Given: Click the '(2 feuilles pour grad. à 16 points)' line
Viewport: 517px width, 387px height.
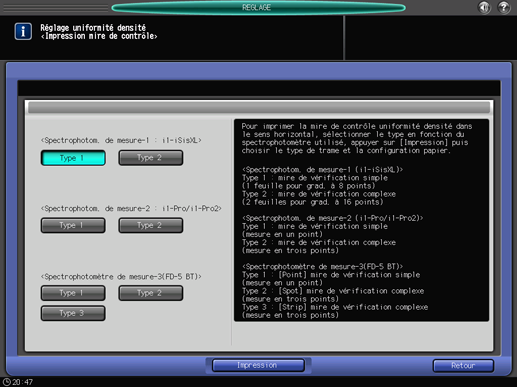Looking at the screenshot, I should (x=313, y=202).
